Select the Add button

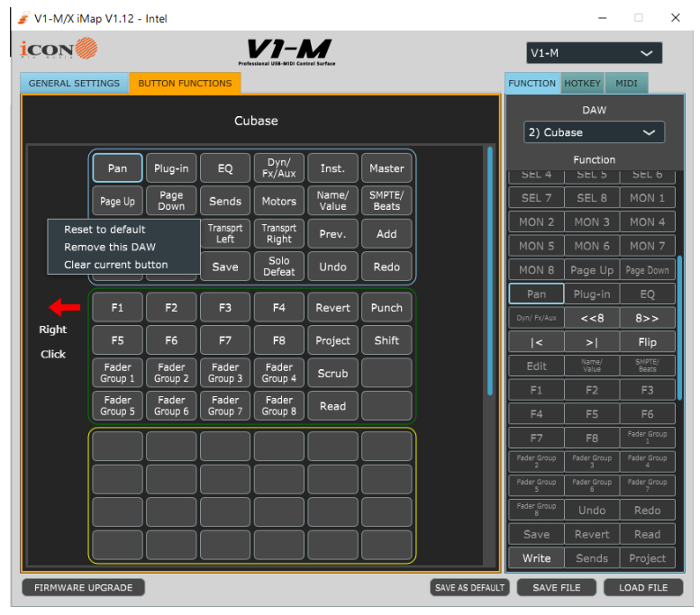pos(386,234)
